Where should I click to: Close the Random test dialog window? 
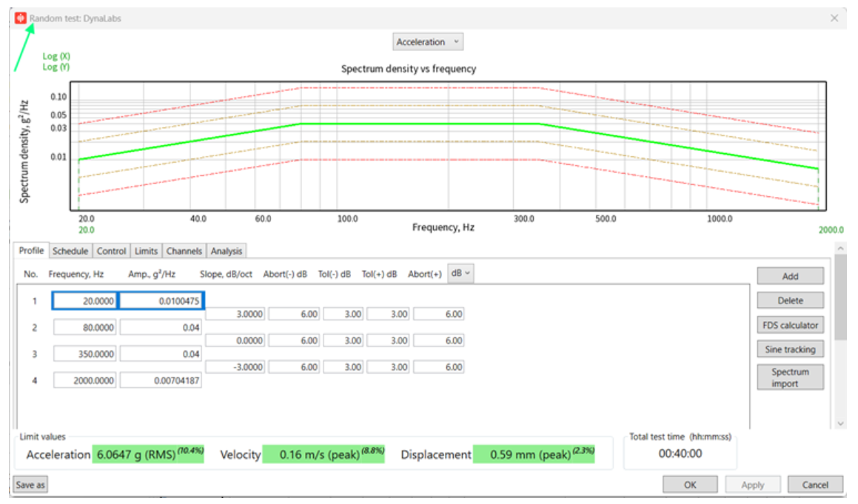[x=834, y=19]
